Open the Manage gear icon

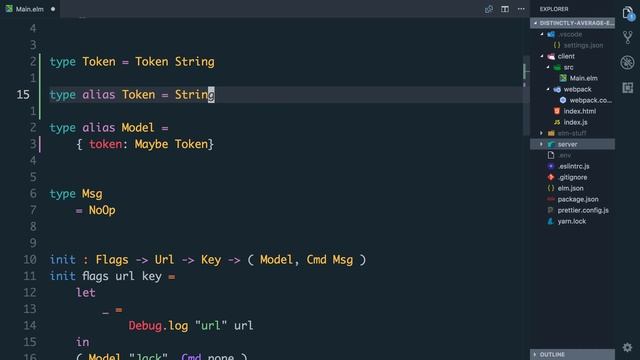click(627, 347)
